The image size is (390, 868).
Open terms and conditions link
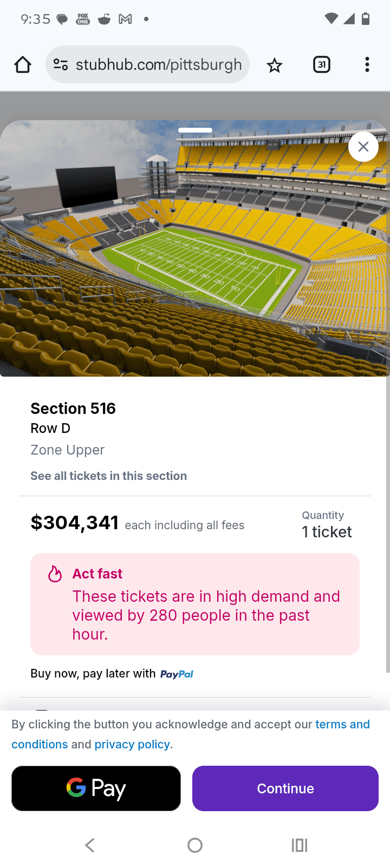342,725
